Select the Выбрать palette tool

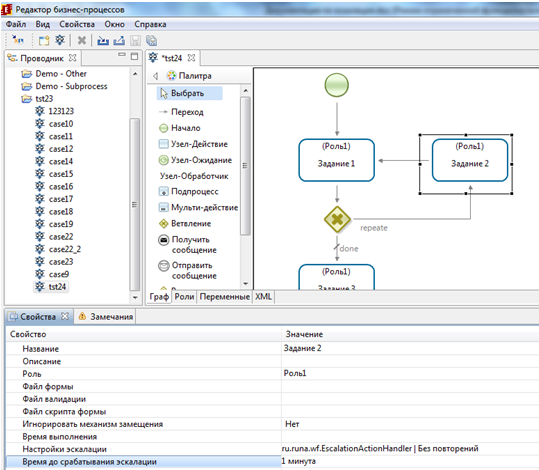pos(190,93)
